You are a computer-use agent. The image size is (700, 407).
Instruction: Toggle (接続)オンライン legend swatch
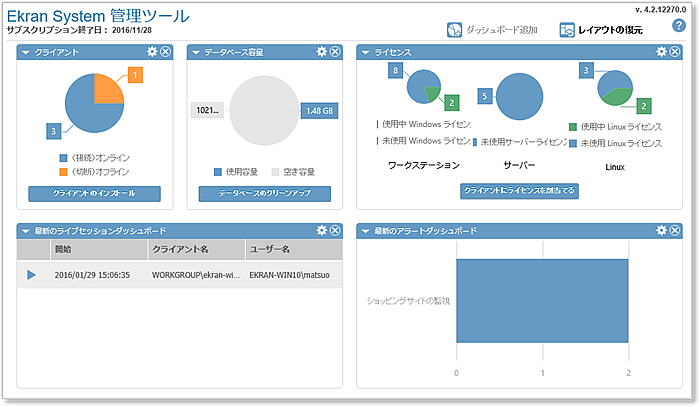pos(63,158)
